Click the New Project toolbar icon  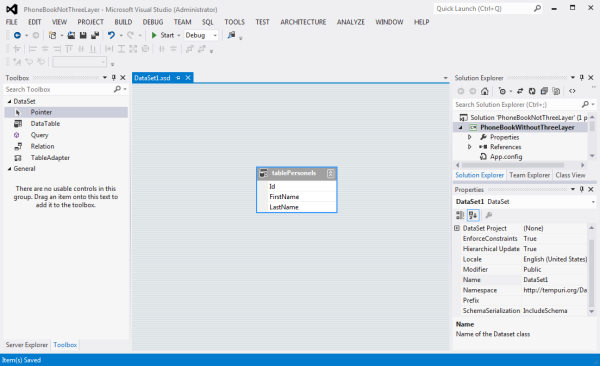52,35
